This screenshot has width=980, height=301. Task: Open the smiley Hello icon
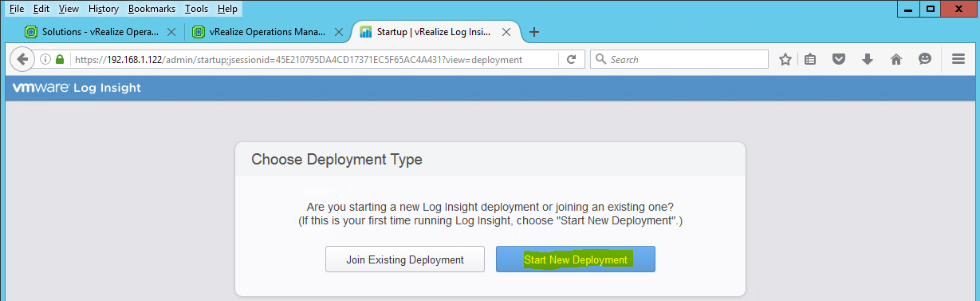925,59
